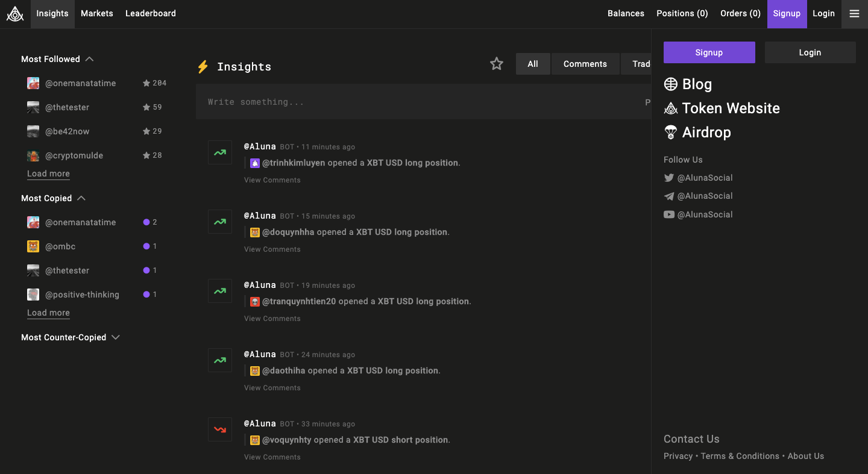868x474 pixels.
Task: Click the purple avatar next to @trinhkimluyen
Action: tap(255, 163)
